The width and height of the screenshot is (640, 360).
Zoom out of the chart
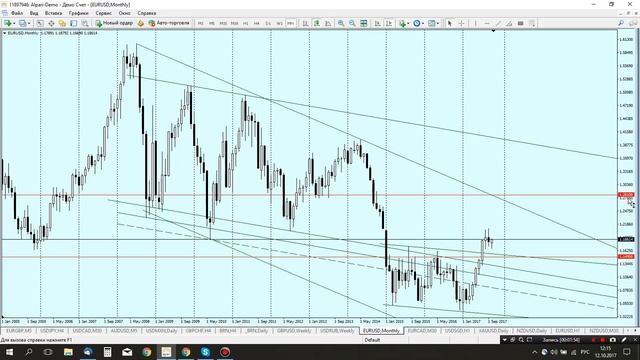point(352,23)
